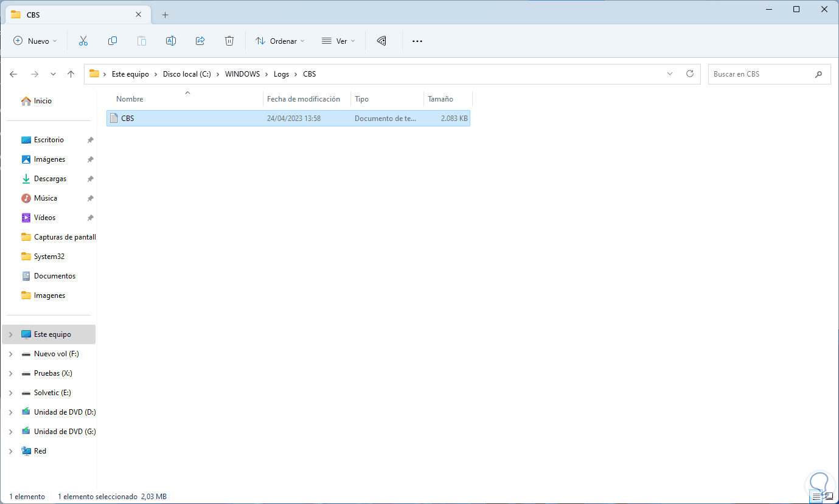Image resolution: width=839 pixels, height=504 pixels.
Task: Click the Rename icon
Action: 171,41
